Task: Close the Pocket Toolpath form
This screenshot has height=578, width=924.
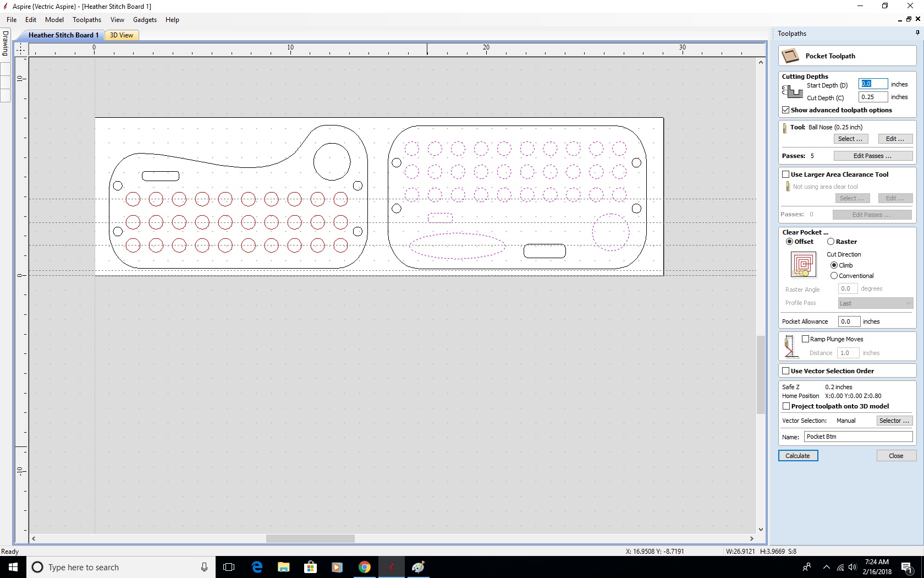Action: [x=896, y=456]
